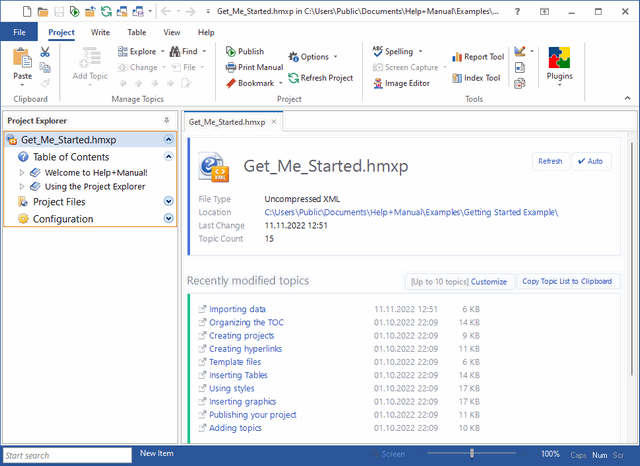Click the page with green play arrow icon
Image resolution: width=640 pixels, height=466 pixels.
point(74,11)
